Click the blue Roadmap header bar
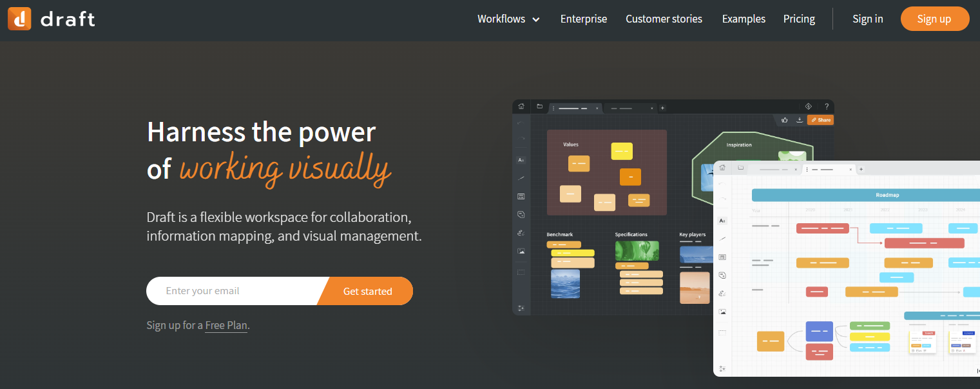Image resolution: width=980 pixels, height=389 pixels. coord(866,195)
